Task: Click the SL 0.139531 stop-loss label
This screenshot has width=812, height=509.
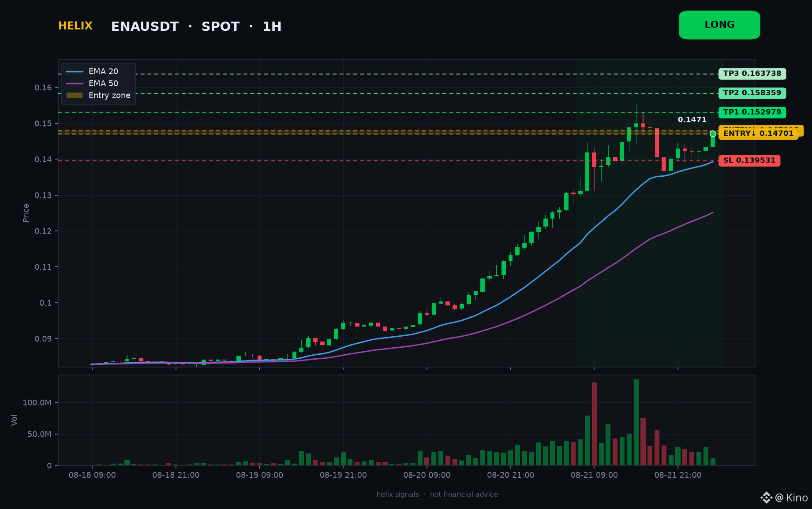Action: tap(749, 160)
